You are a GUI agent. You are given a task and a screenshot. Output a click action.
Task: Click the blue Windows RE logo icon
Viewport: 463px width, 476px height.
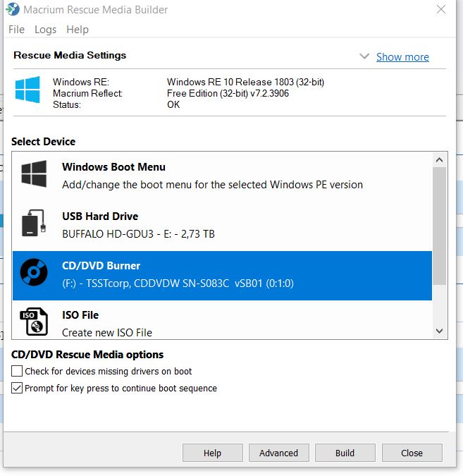[27, 90]
